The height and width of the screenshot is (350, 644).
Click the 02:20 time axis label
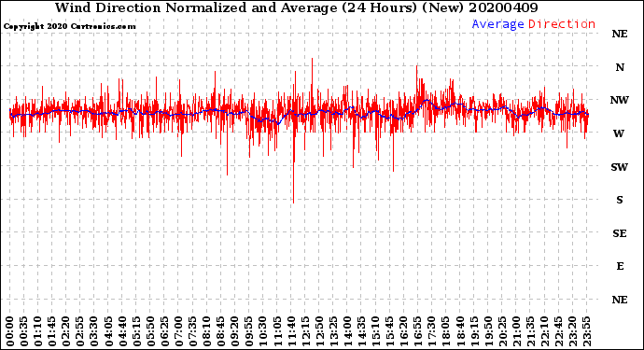tap(66, 331)
